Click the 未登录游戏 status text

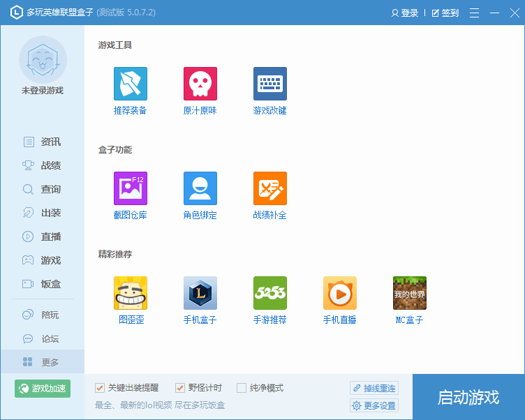tap(43, 91)
